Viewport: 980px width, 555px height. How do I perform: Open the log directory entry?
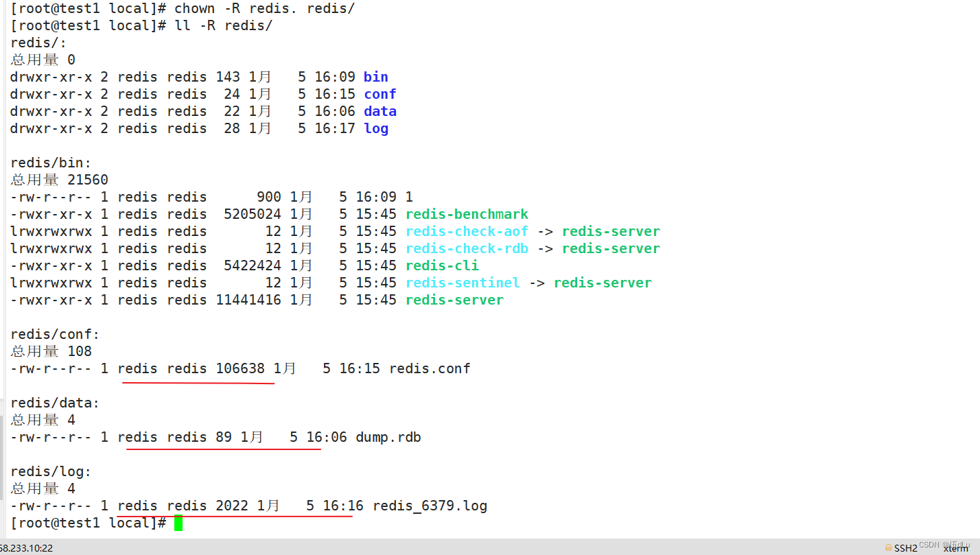[x=375, y=128]
